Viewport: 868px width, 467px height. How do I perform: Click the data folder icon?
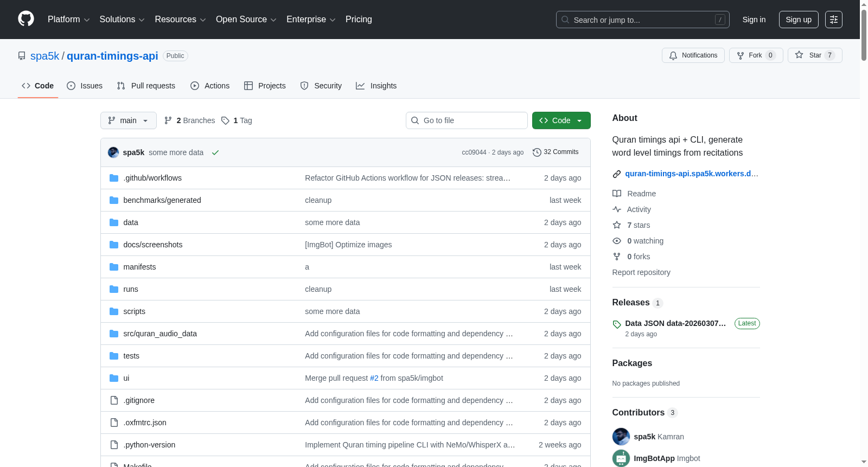click(x=114, y=222)
